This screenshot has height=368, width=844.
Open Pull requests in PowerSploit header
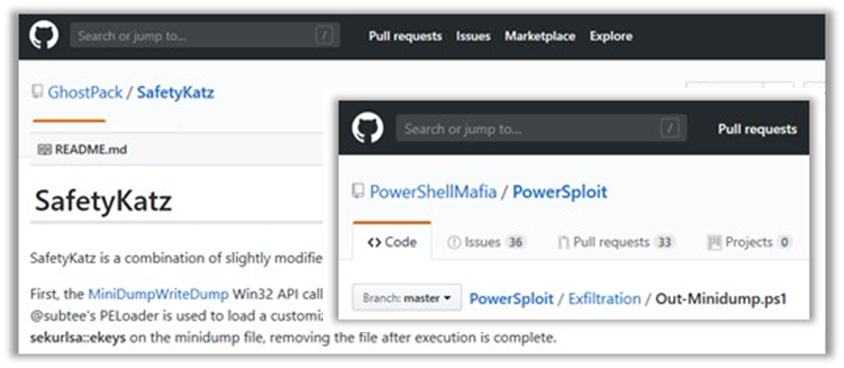click(757, 129)
